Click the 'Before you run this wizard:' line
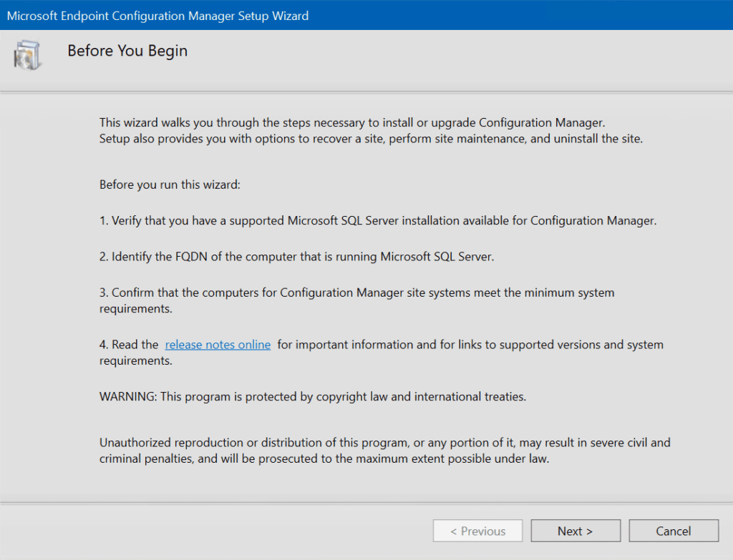 tap(170, 185)
